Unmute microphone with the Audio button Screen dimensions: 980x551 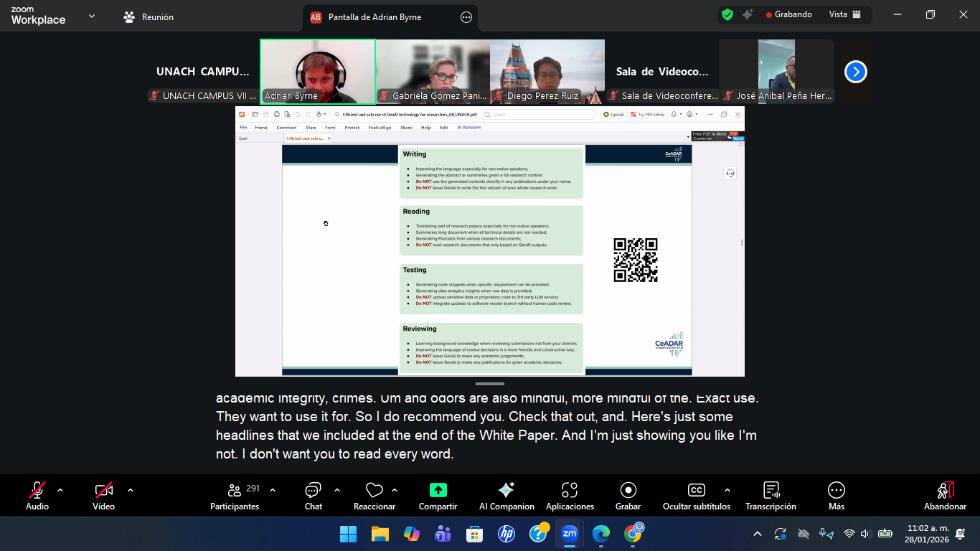(x=37, y=496)
